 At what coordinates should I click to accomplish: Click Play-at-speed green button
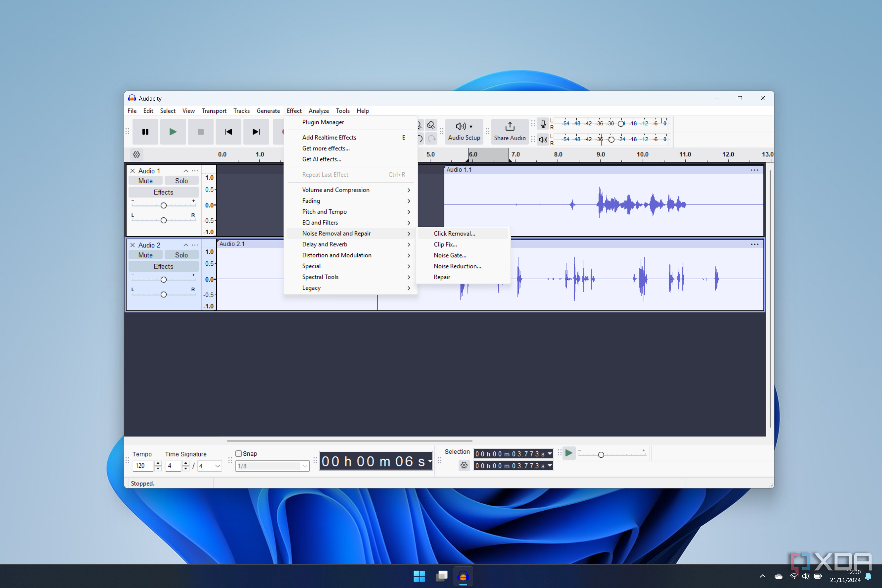(x=568, y=453)
